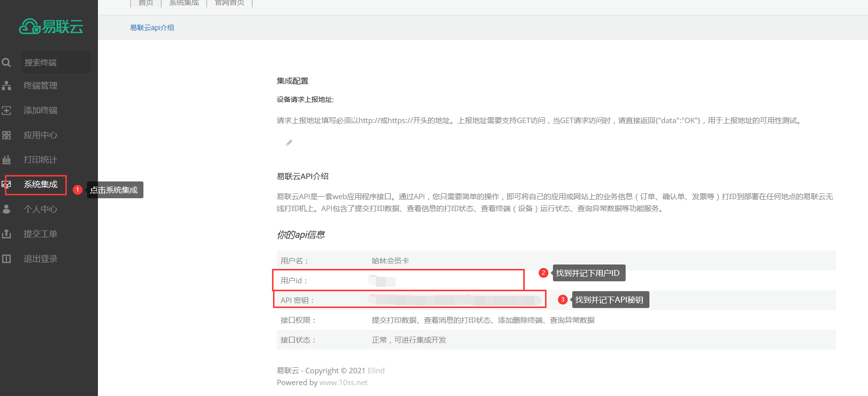
Task: Click the 易联云api介绍 breadcrumb link
Action: point(152,28)
